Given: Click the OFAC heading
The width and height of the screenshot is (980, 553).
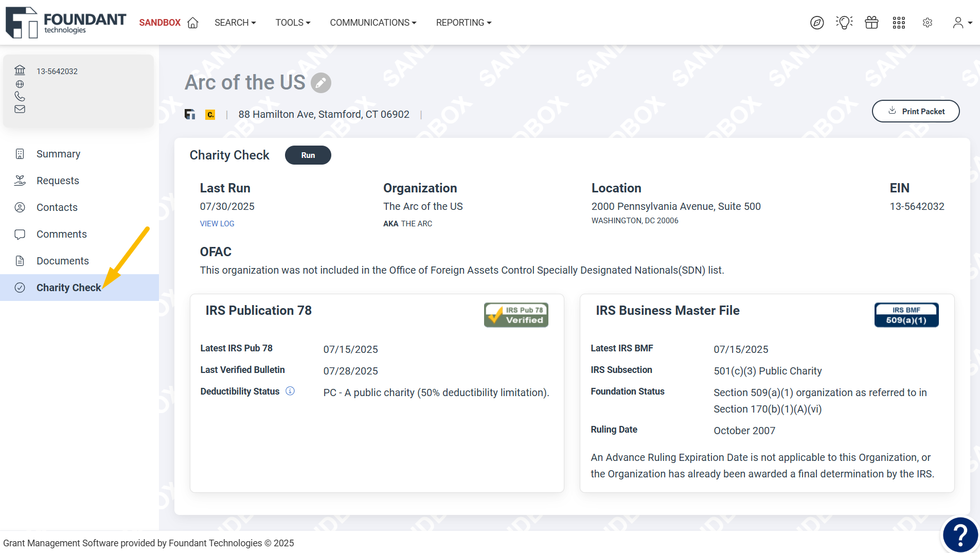Looking at the screenshot, I should (x=216, y=252).
